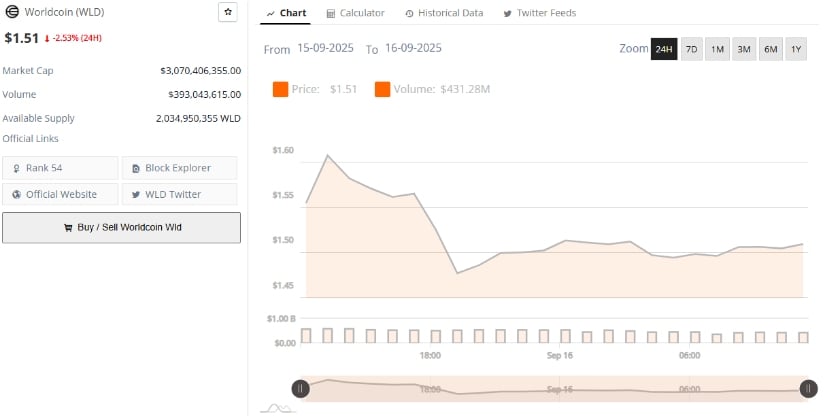
Task: Click the WLD Twitter bird icon
Action: 136,195
